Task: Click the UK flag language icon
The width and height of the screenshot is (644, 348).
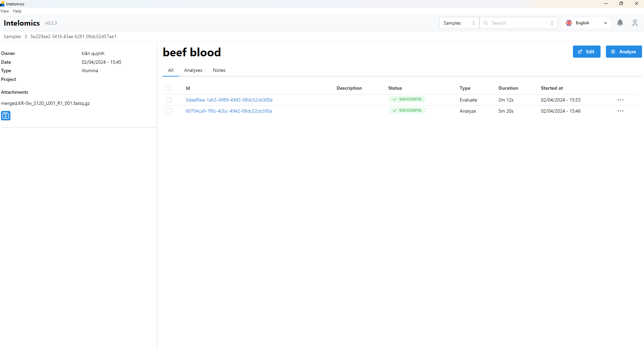Action: click(569, 23)
